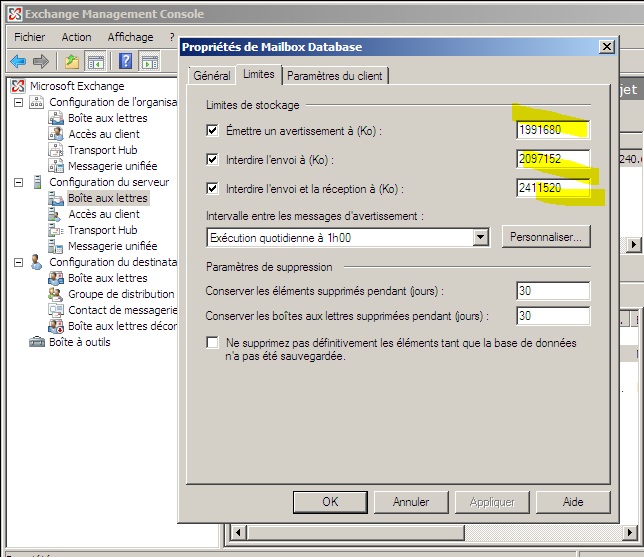Click the Boîte aux lettres déconnectée icon
This screenshot has height=557, width=644.
pos(56,326)
